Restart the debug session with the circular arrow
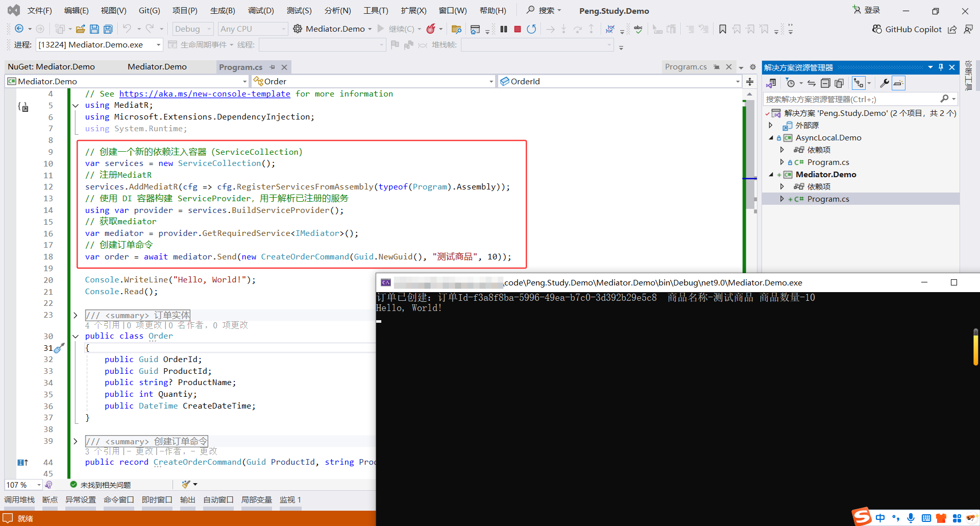Viewport: 980px width, 526px height. (x=531, y=29)
